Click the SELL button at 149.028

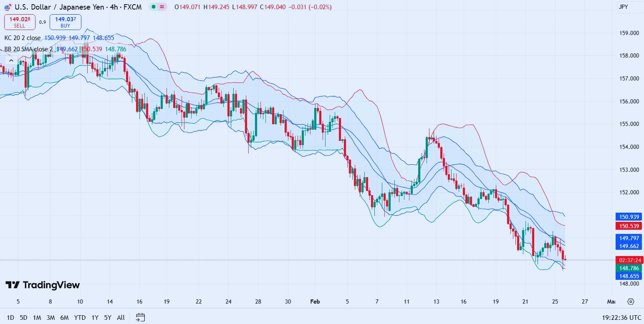coord(20,22)
